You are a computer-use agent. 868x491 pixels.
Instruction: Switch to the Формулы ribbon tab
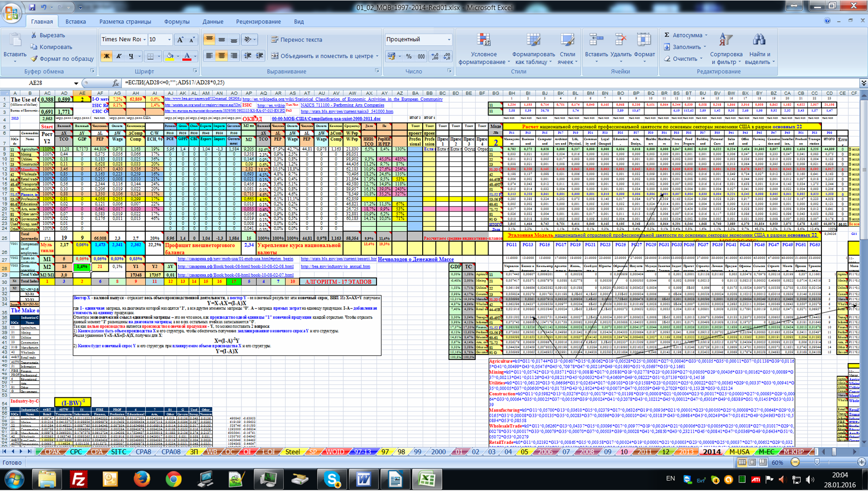(176, 22)
